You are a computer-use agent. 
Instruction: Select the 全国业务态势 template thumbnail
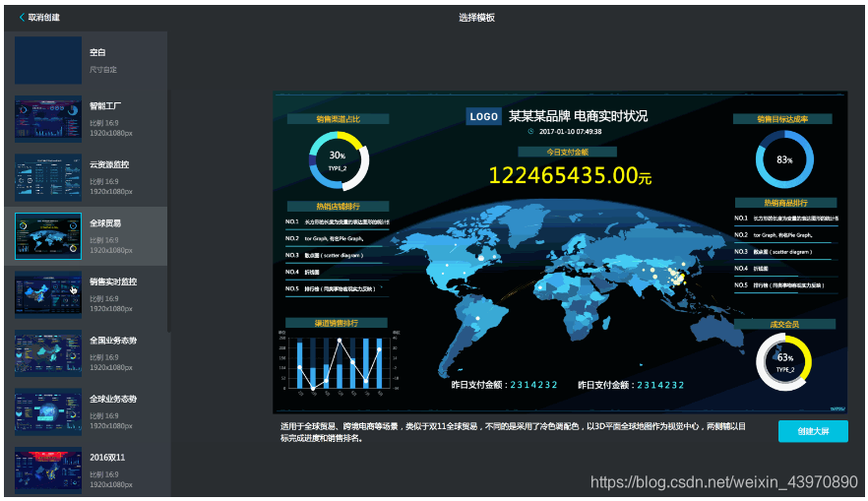[x=48, y=353]
